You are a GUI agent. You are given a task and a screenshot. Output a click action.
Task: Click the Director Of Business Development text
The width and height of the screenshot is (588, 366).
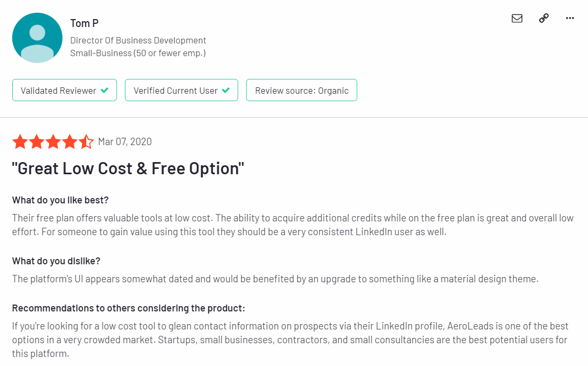[x=138, y=40]
